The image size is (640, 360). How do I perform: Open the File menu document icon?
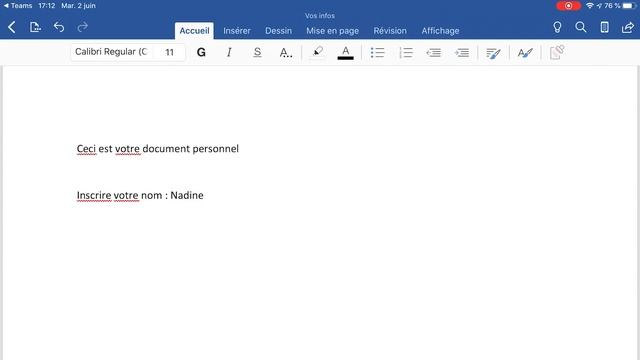[36, 27]
